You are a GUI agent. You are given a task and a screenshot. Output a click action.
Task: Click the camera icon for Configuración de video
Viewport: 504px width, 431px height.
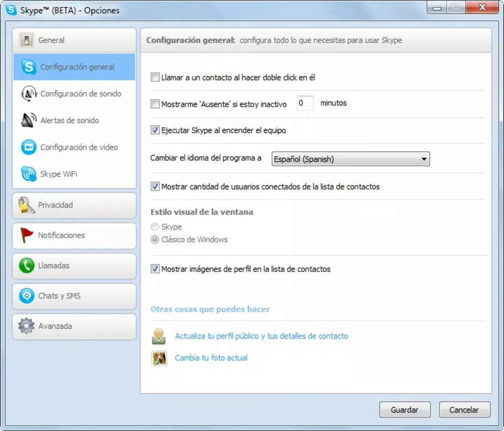tap(29, 147)
